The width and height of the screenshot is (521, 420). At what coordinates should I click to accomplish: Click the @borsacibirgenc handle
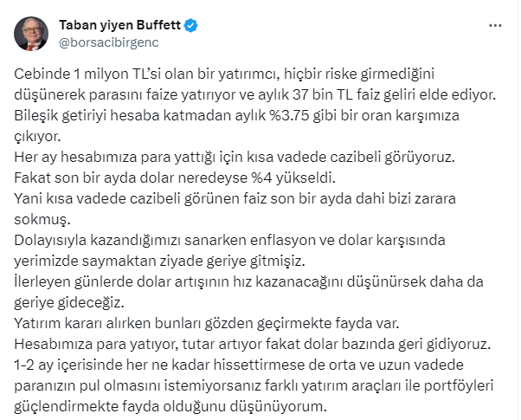click(x=110, y=41)
